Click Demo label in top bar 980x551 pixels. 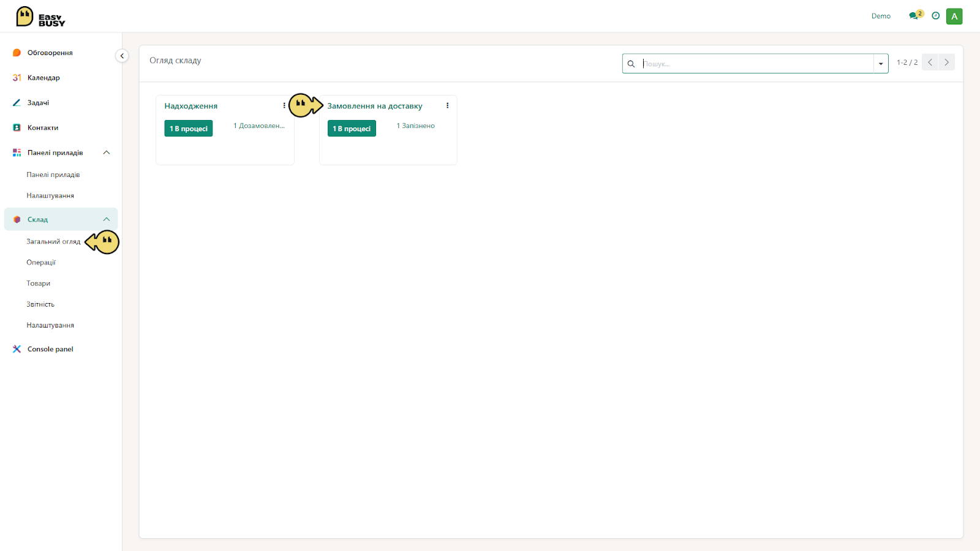click(x=881, y=16)
